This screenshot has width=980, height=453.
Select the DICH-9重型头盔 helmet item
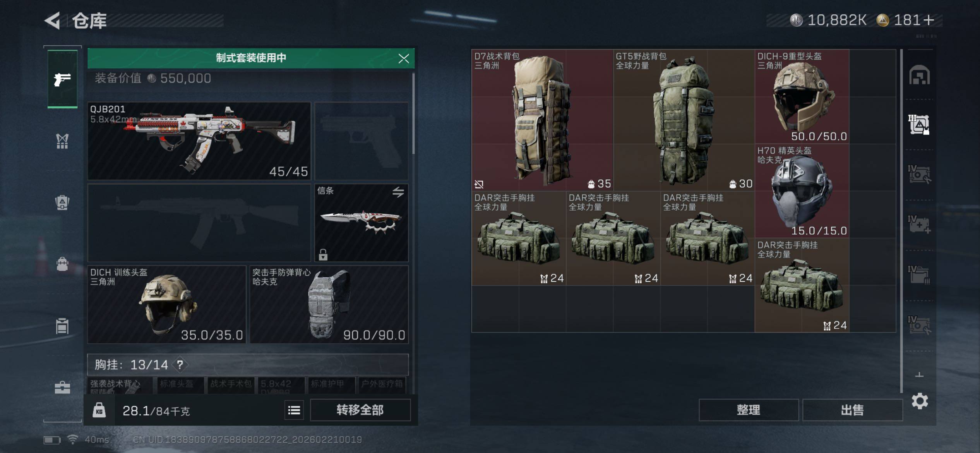coord(802,96)
